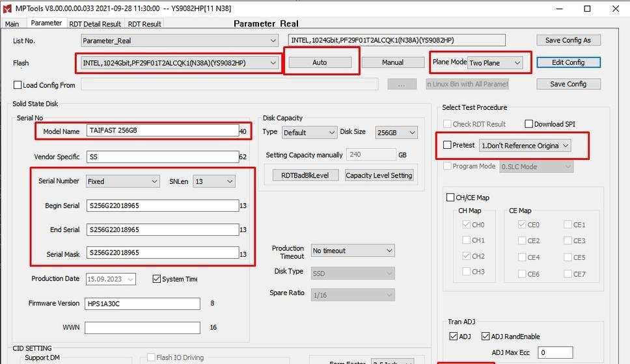This screenshot has height=364, width=630.
Task: Click the WWN input field
Action: point(143,328)
